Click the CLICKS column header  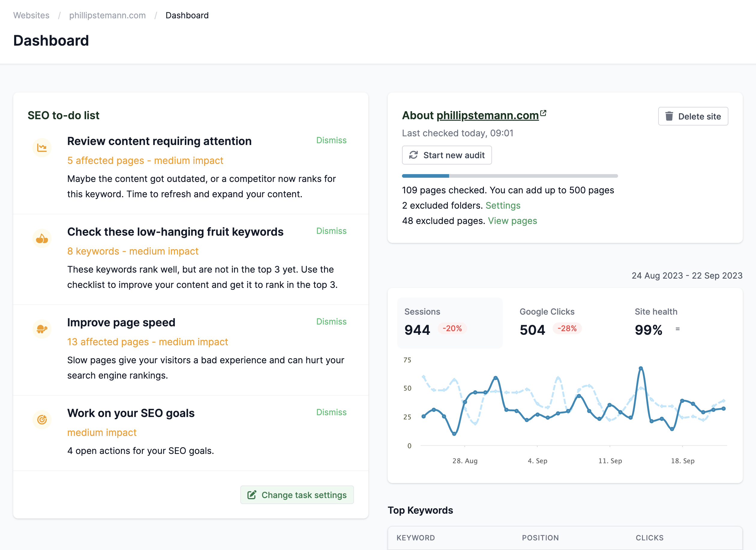[649, 538]
